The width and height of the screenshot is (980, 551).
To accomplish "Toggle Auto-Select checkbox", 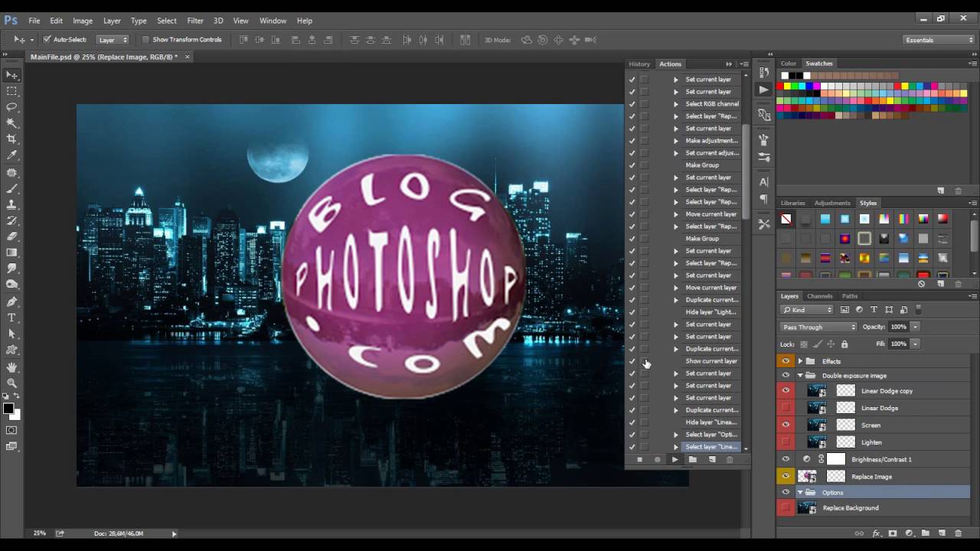I will [47, 40].
